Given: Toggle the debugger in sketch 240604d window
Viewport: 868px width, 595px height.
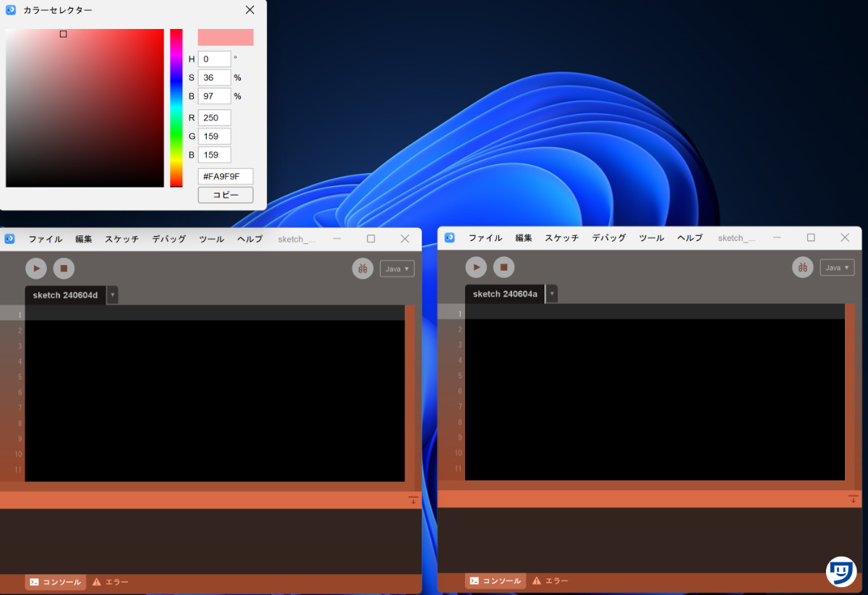Looking at the screenshot, I should coord(362,268).
